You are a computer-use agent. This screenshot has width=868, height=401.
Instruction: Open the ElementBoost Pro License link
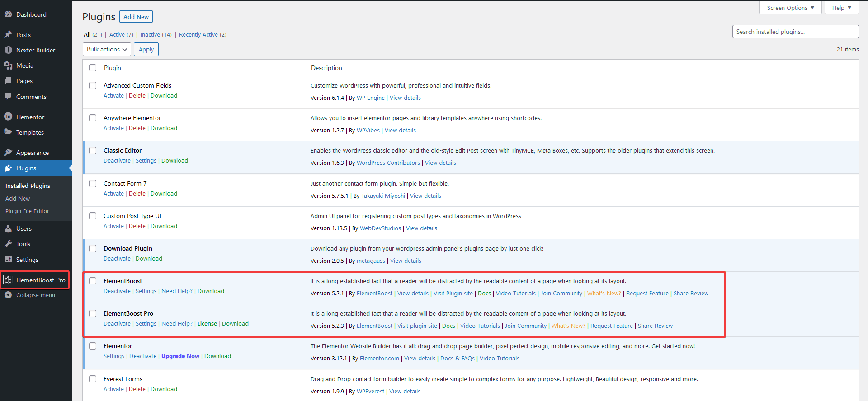pyautogui.click(x=207, y=323)
